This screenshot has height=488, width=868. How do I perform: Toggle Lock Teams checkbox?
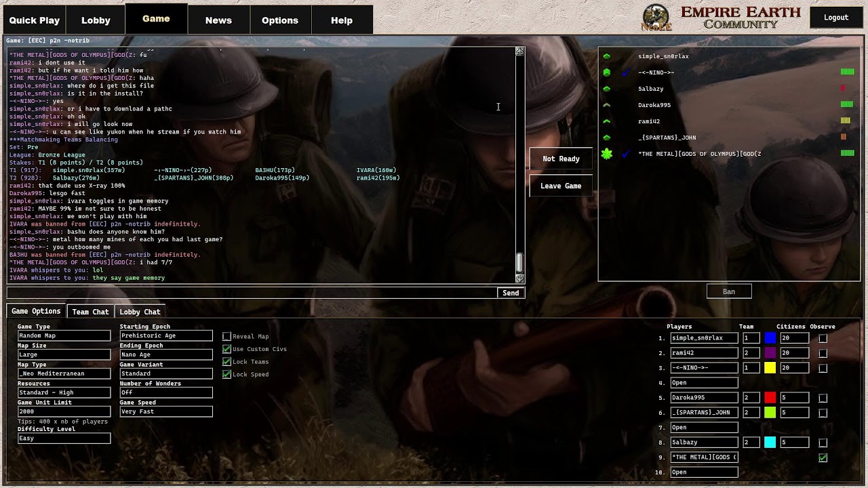coord(226,362)
